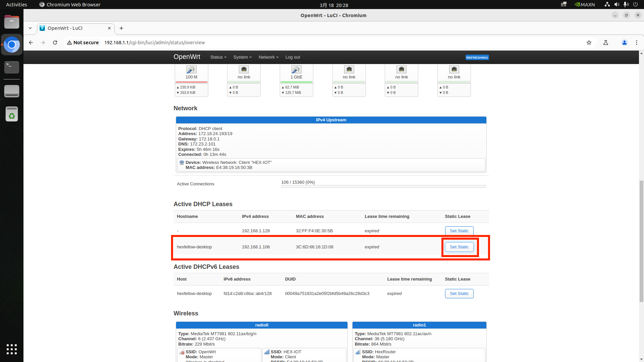Open Terminal from the Ubuntu dock
The image size is (644, 362).
[x=12, y=67]
